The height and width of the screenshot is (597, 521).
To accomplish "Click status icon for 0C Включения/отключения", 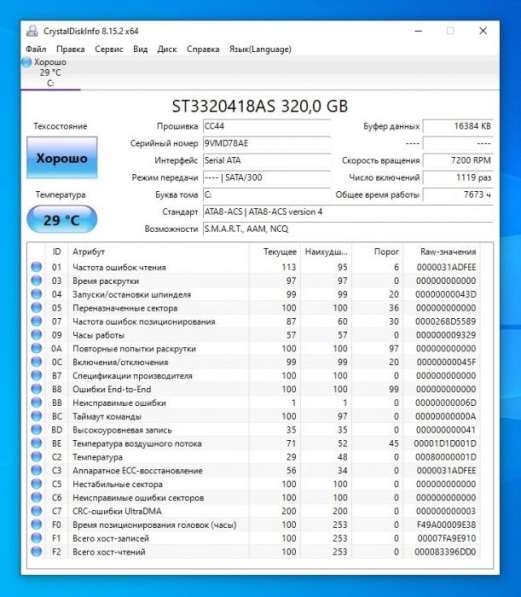I will (36, 362).
